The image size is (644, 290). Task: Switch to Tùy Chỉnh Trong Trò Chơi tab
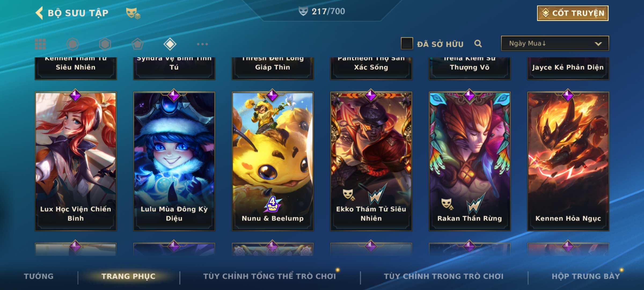[x=444, y=276]
